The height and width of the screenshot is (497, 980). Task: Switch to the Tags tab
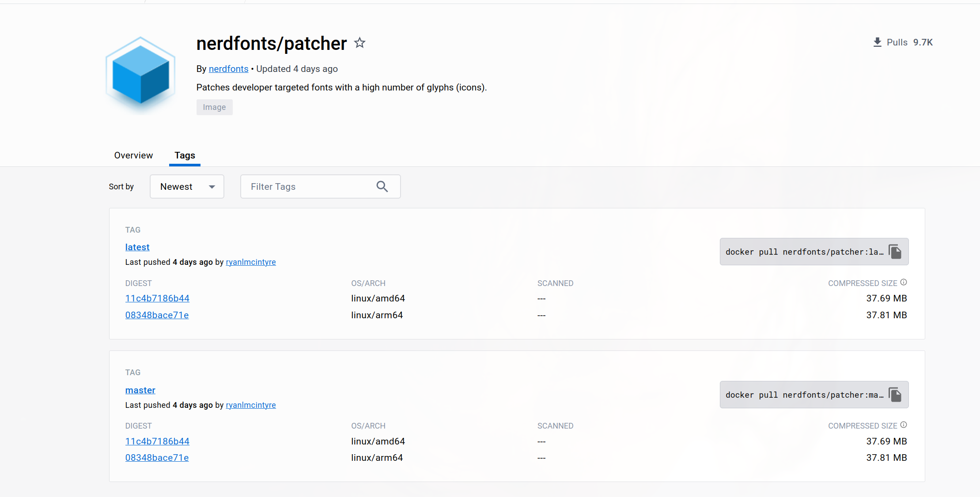pyautogui.click(x=185, y=155)
